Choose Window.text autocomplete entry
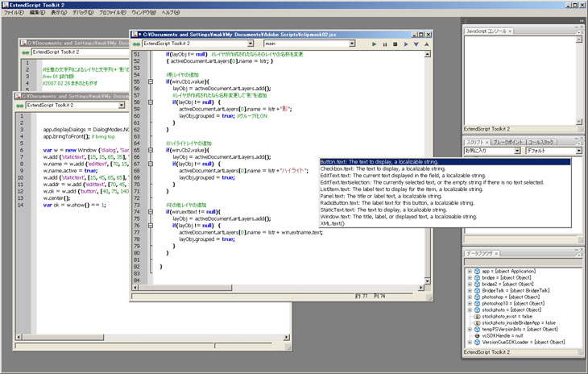588x374 pixels. point(445,217)
